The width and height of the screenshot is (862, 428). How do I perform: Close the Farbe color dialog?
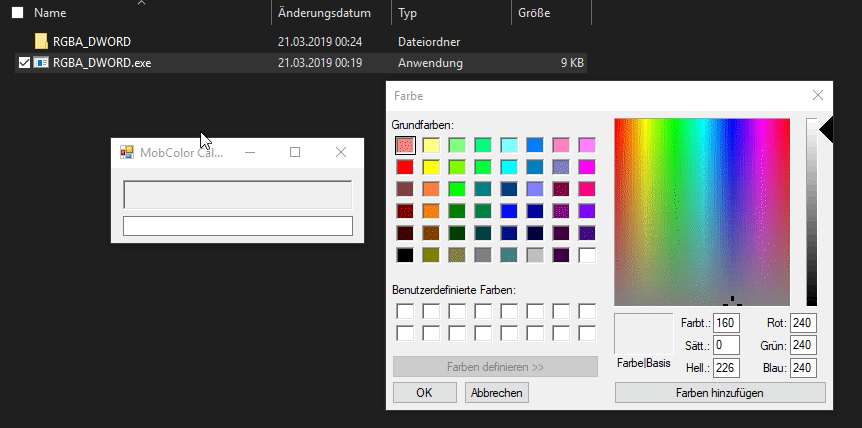(817, 96)
